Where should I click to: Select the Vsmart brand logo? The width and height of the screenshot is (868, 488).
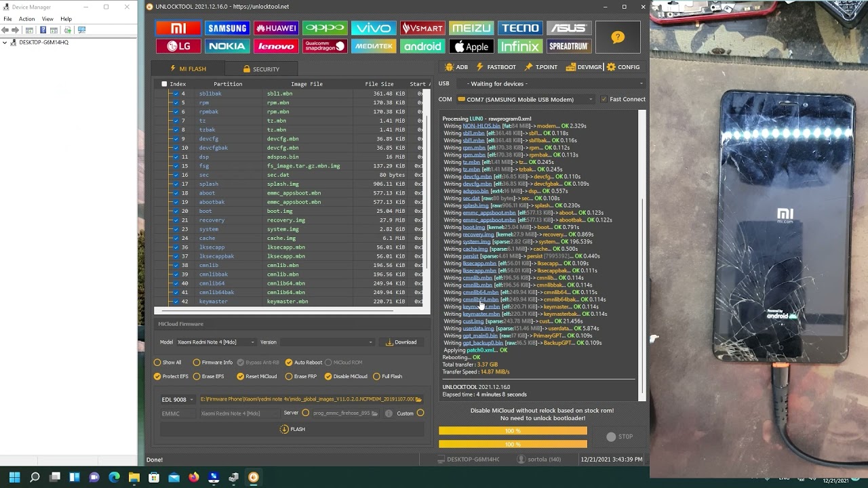click(422, 28)
